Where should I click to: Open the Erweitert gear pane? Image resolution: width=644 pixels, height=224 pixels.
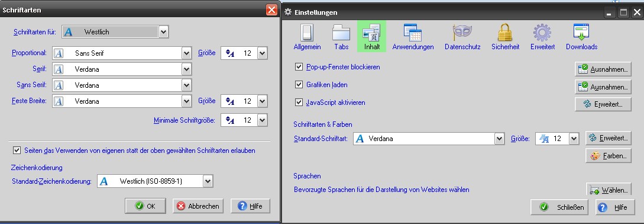point(542,37)
